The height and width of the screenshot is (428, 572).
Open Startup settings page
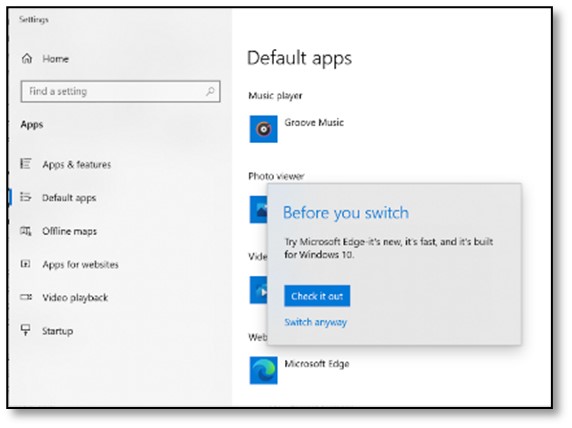click(x=58, y=331)
